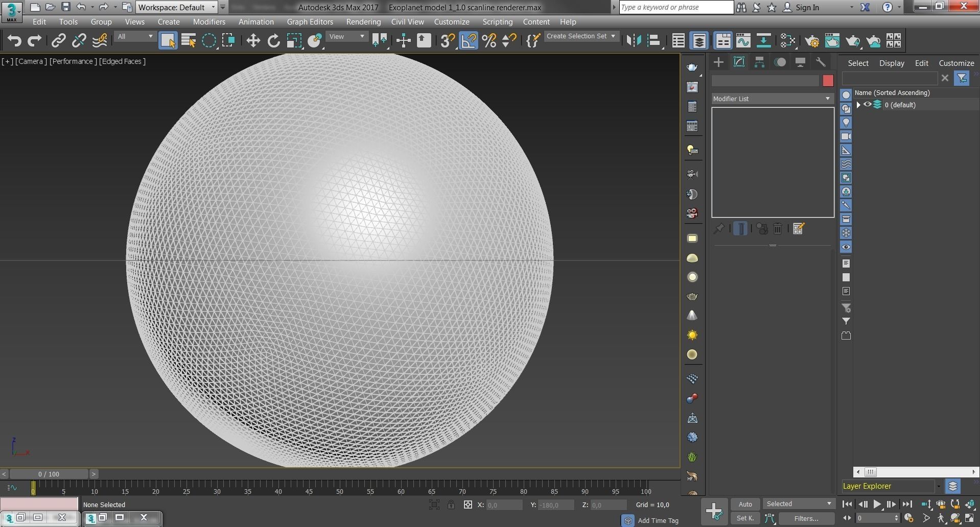
Task: Click the Mirror tool in toolbar
Action: click(x=634, y=40)
